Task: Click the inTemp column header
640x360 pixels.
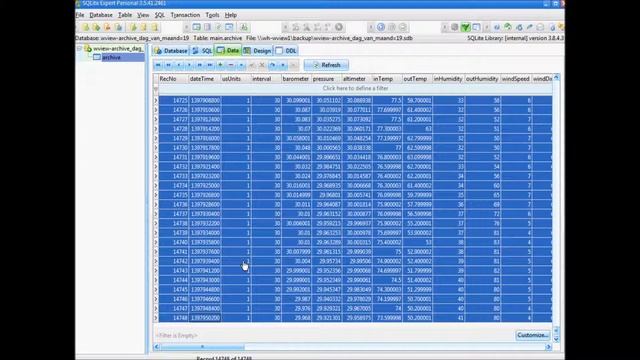Action: (x=387, y=79)
